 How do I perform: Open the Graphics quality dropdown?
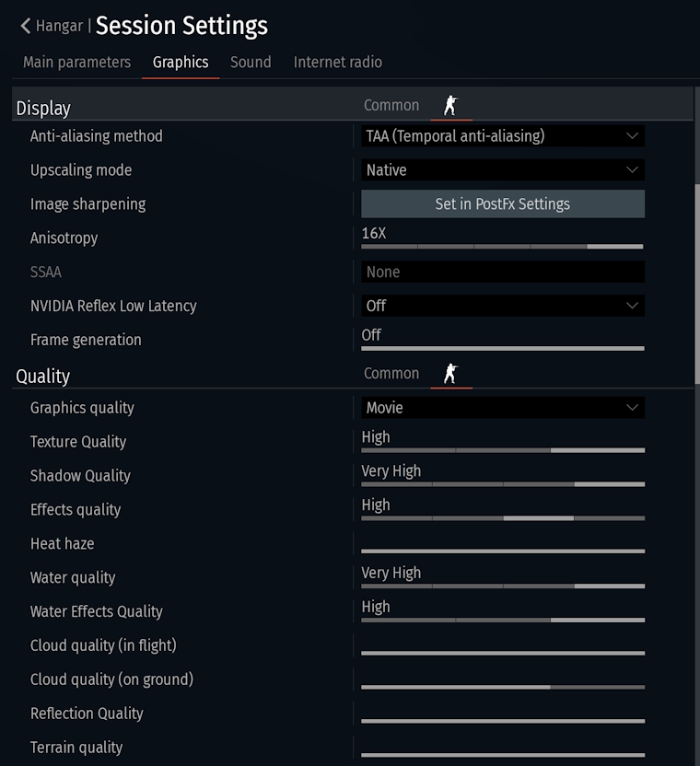tap(503, 408)
